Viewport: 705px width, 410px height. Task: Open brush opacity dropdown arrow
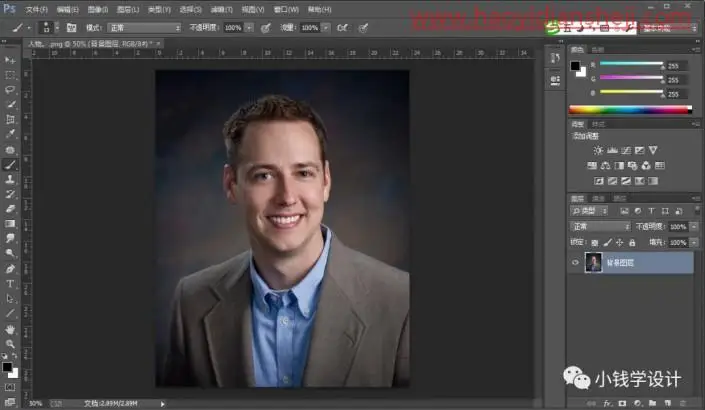pyautogui.click(x=249, y=28)
